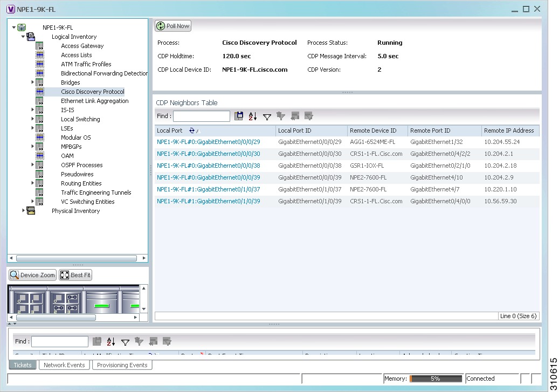
Task: Click the ATM Traffic Profiles tree icon
Action: tap(39, 64)
